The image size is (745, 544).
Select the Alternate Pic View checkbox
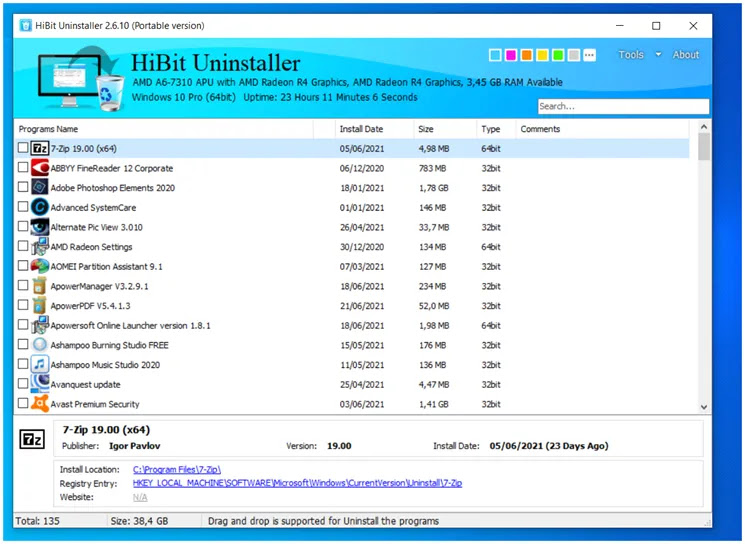pyautogui.click(x=23, y=226)
